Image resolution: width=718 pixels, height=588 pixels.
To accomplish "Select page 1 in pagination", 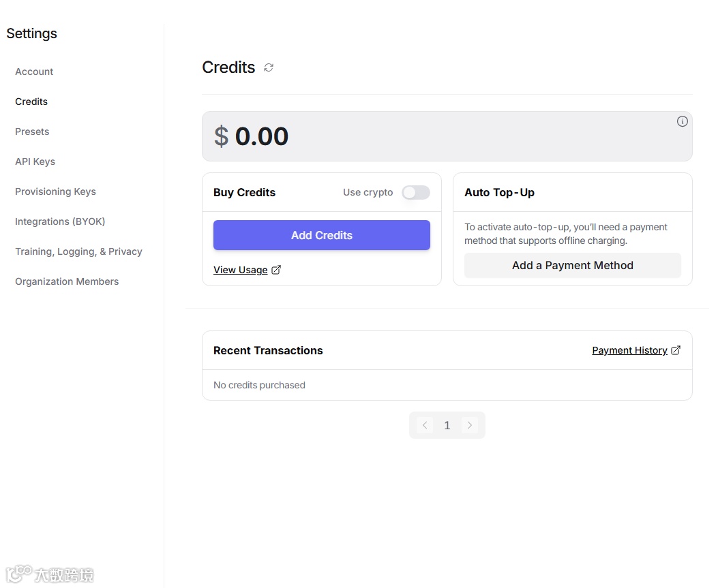I will point(447,425).
